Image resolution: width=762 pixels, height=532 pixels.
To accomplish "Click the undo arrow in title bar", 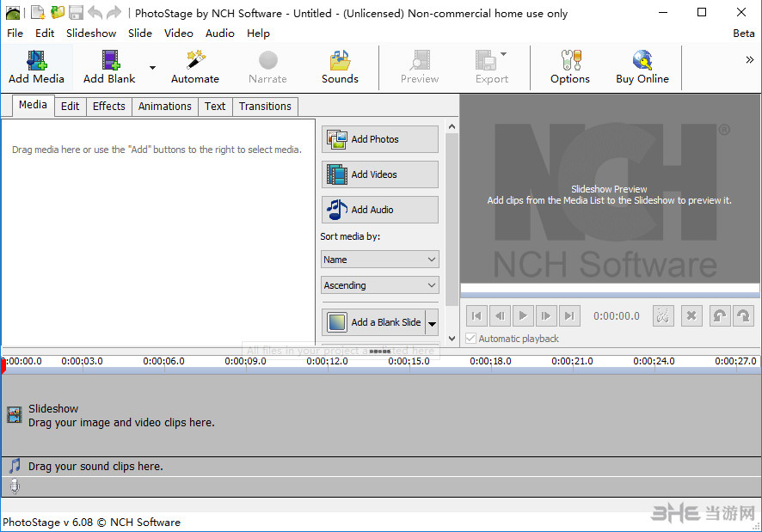I will 95,12.
